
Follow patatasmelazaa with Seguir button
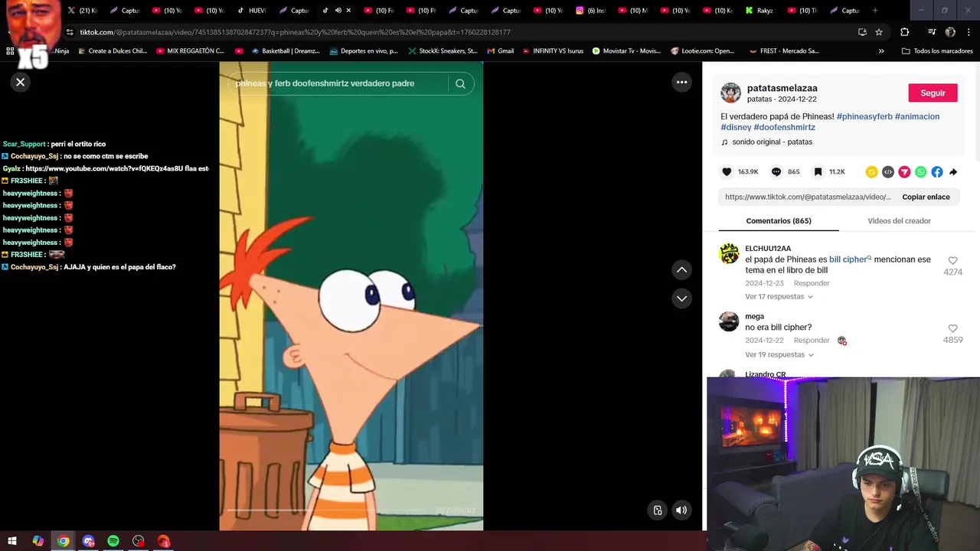click(933, 93)
